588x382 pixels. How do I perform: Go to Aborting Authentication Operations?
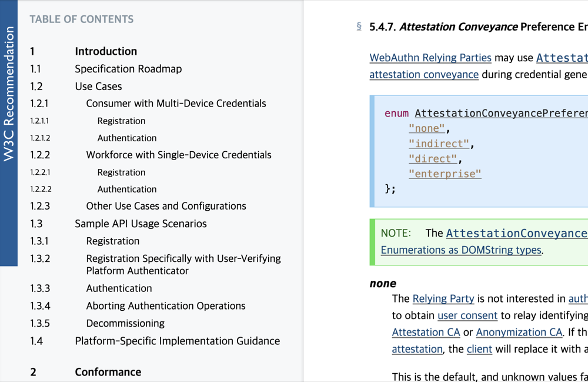coord(166,306)
